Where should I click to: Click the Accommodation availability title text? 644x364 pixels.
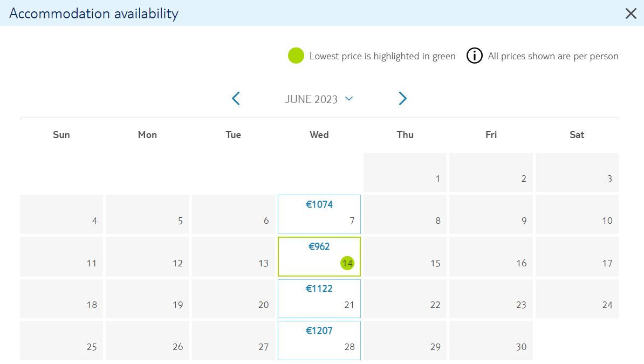(x=94, y=13)
